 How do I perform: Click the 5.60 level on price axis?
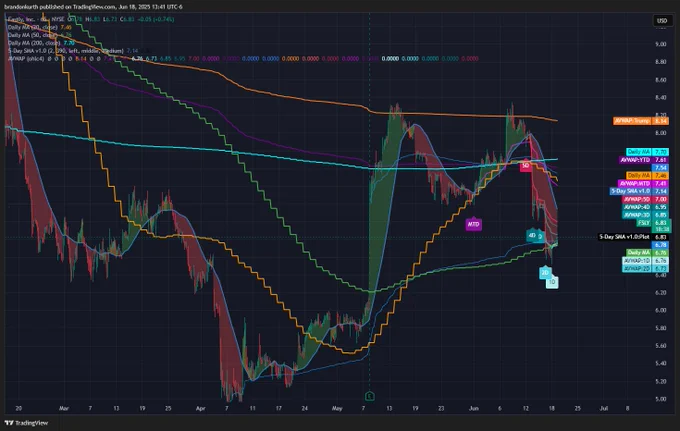click(x=660, y=346)
